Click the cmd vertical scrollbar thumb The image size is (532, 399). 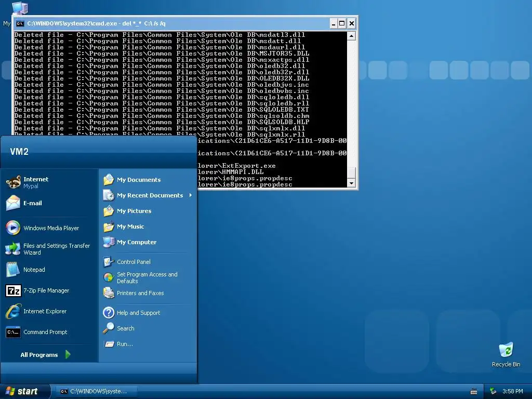(351, 172)
